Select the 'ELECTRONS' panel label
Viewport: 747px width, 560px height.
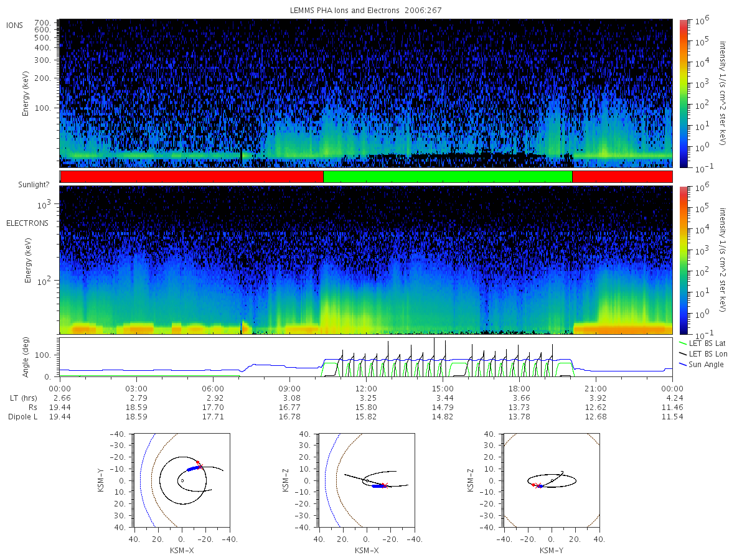coord(27,223)
